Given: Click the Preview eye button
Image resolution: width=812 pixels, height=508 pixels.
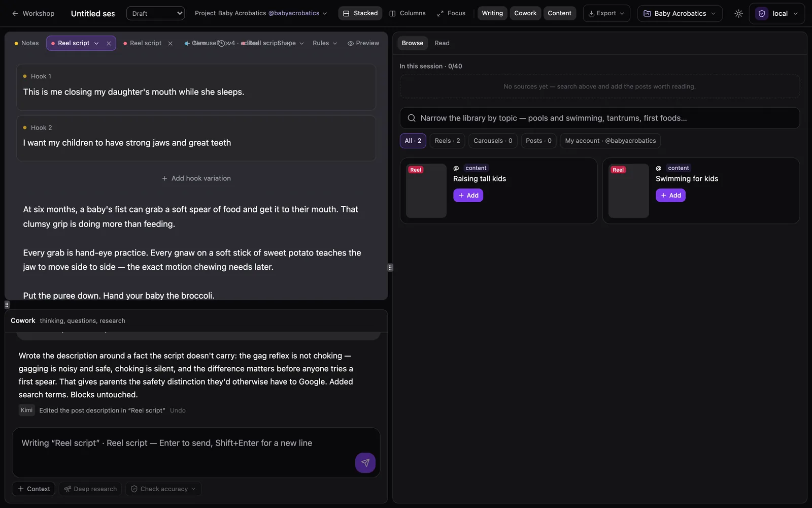Looking at the screenshot, I should 363,43.
